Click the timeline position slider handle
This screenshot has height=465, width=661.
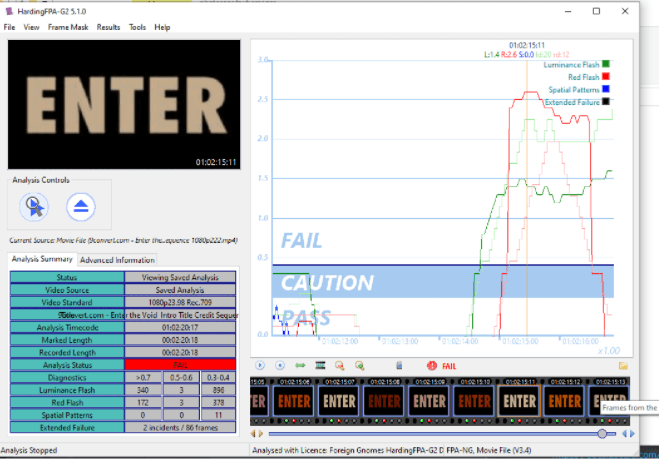(x=602, y=434)
